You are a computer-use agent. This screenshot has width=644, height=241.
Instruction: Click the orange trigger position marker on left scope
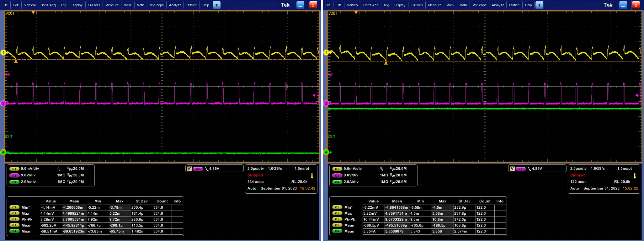[x=33, y=13]
